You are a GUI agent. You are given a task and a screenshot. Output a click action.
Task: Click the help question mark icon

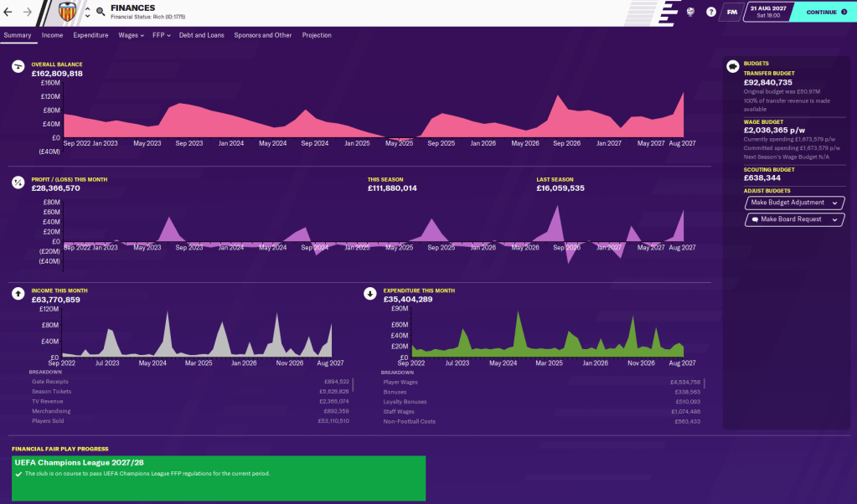[x=711, y=12]
